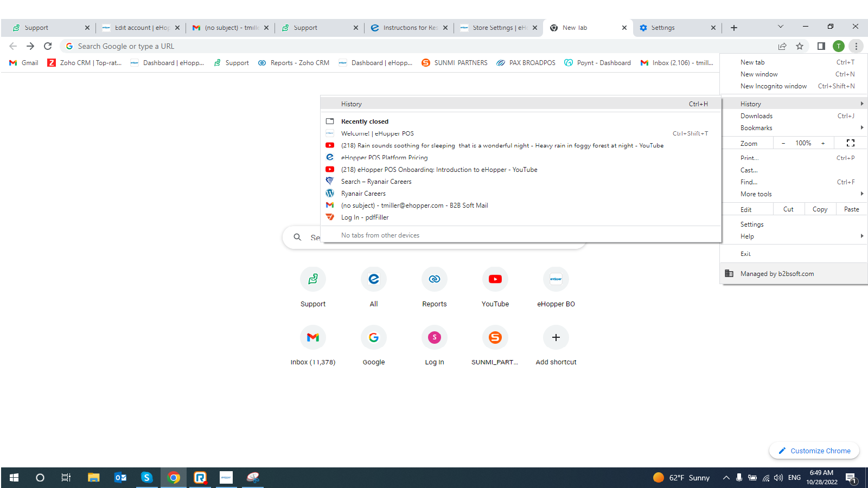Reopen Log In - pdfFiller tab
Screen dimensions: 868x488
521,217
